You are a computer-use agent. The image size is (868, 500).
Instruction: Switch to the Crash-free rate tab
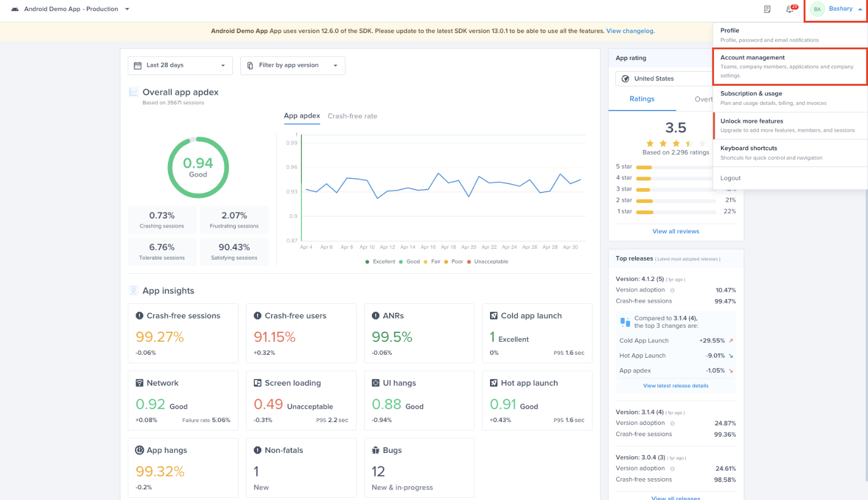[x=352, y=116]
